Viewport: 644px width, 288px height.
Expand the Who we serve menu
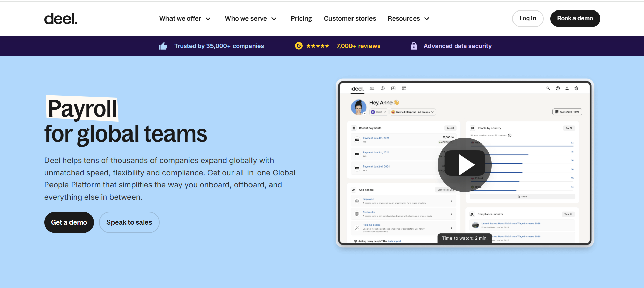click(x=251, y=19)
